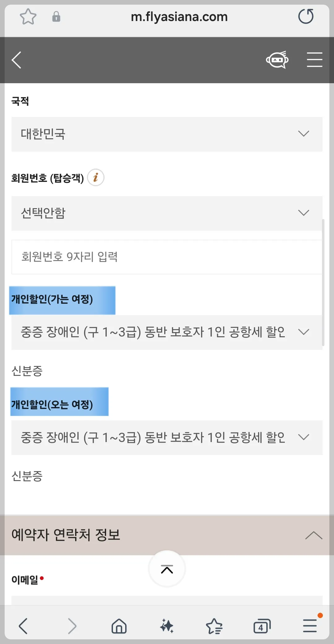The width and height of the screenshot is (334, 644).
Task: Open the chatbot assistant in the header
Action: [277, 60]
